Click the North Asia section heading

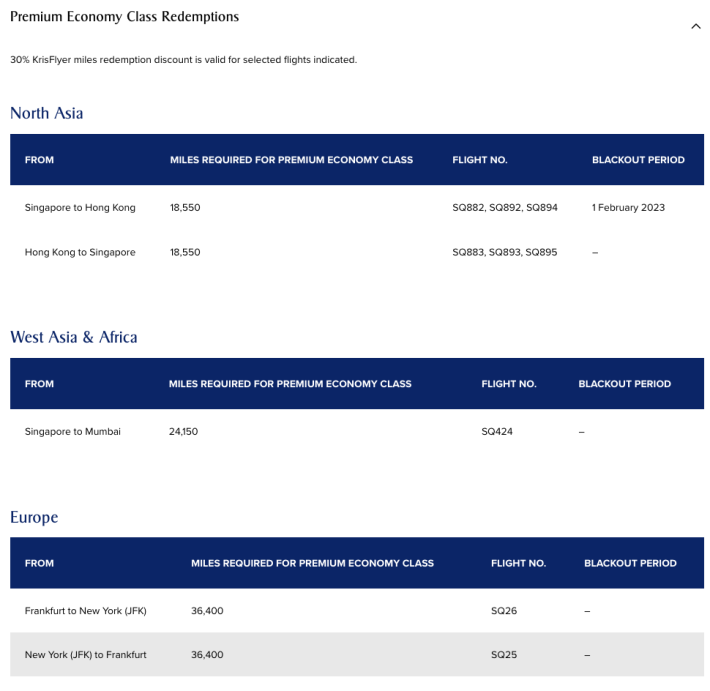tap(46, 113)
